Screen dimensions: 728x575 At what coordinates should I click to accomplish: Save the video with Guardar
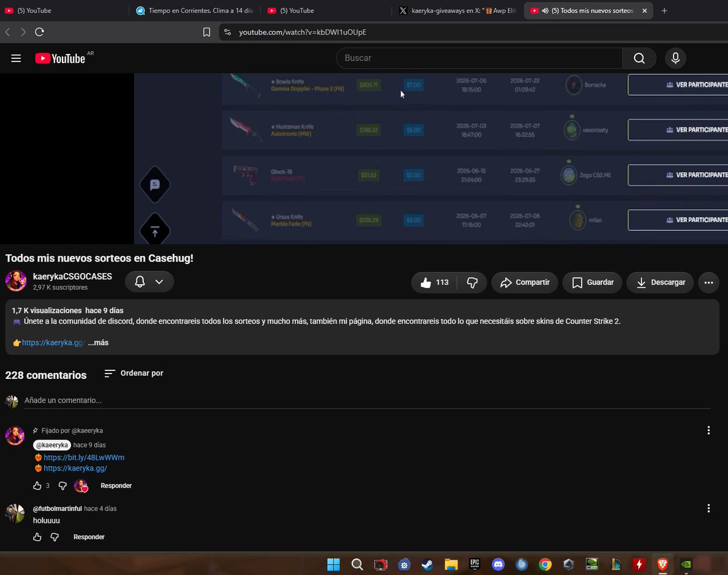click(x=593, y=282)
